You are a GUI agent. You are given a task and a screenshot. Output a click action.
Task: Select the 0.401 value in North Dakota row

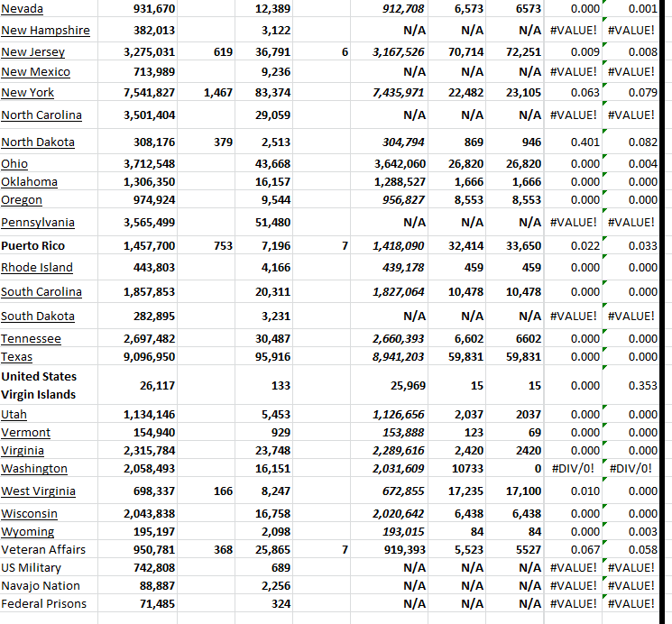tap(585, 142)
